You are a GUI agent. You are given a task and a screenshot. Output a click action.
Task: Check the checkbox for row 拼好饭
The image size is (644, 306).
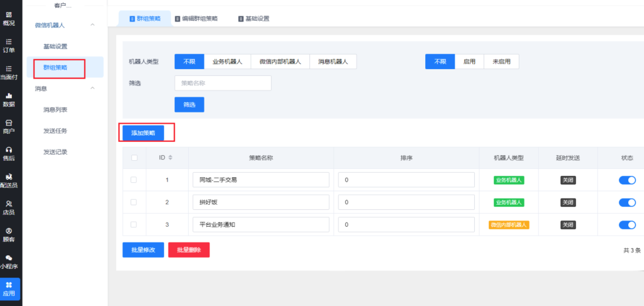[x=133, y=202]
